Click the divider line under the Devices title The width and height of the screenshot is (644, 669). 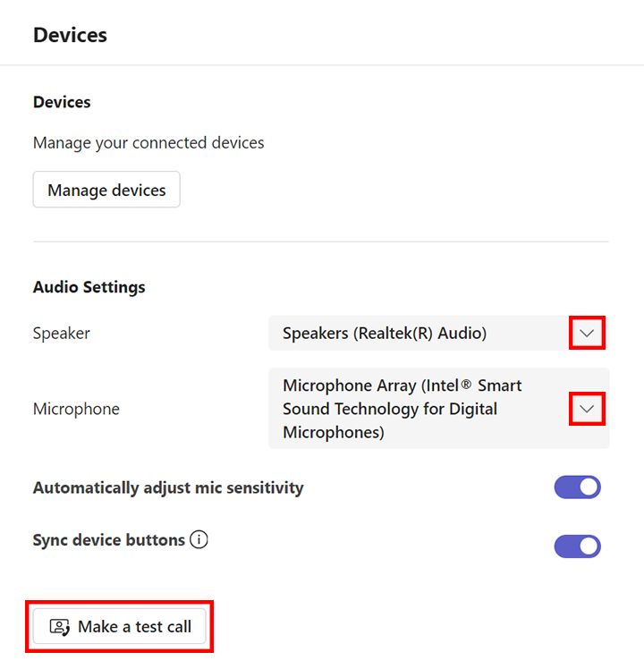(x=322, y=65)
